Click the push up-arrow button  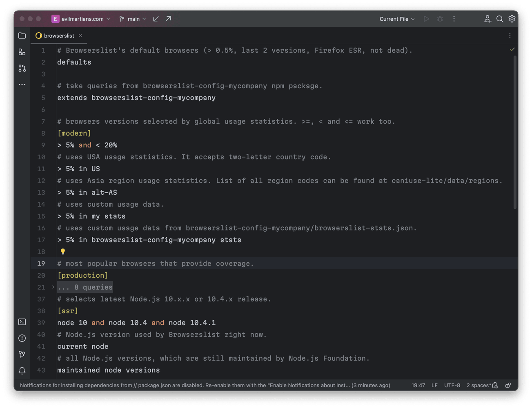click(x=168, y=19)
